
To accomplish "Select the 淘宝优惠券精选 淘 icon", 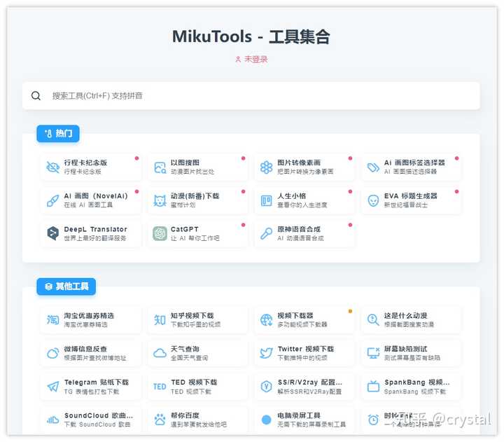I will click(52, 319).
